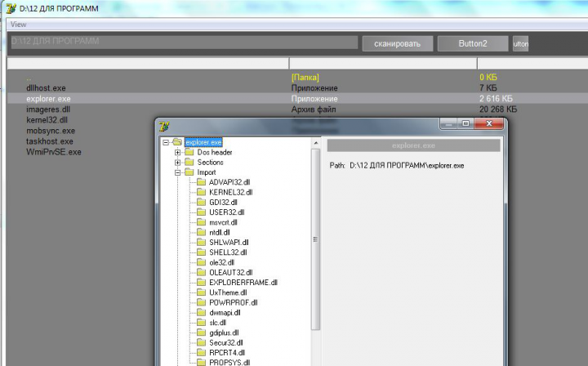Select UxTheme.dll in the Import tree
The image size is (588, 366).
(x=228, y=292)
